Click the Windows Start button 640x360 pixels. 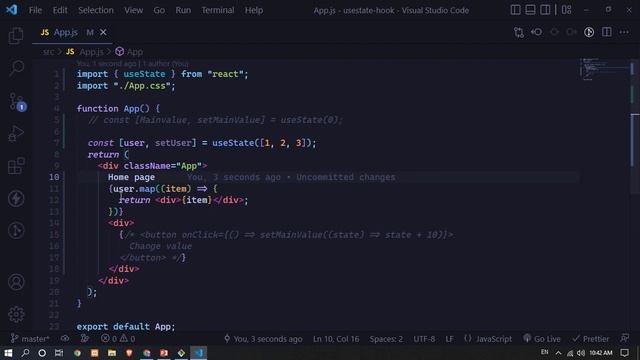click(8, 353)
